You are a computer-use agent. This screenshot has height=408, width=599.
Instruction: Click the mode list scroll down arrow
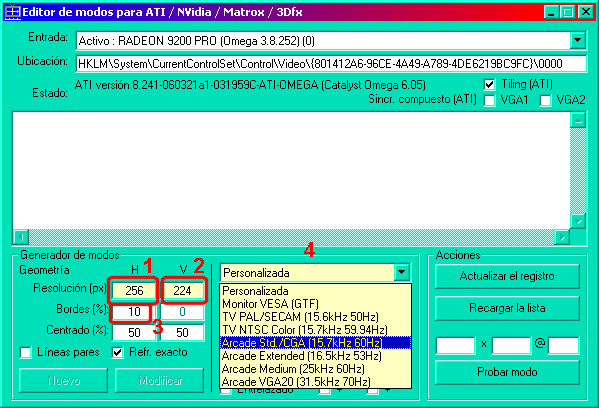[x=578, y=221]
